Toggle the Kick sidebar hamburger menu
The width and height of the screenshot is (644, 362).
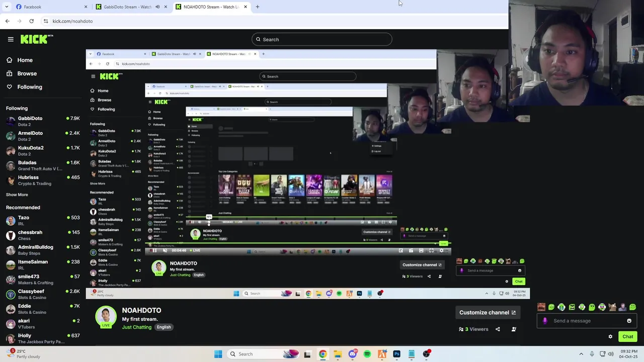point(11,39)
